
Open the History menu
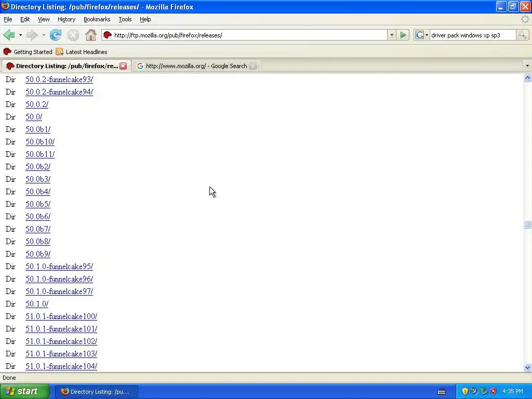click(x=66, y=19)
